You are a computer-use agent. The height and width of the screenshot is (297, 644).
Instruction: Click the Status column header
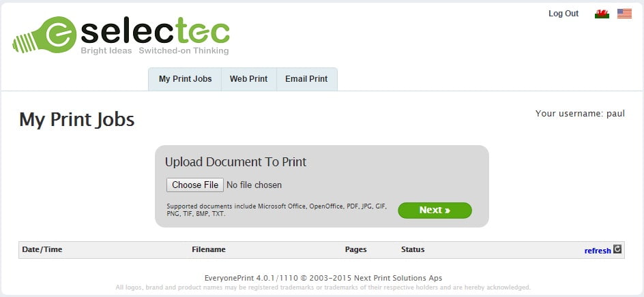click(413, 249)
